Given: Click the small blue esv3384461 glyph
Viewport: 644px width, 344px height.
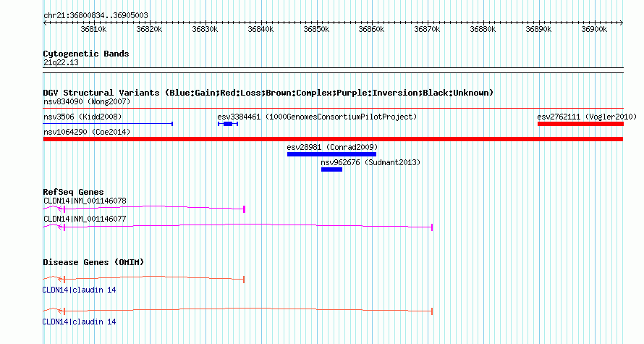Looking at the screenshot, I should tap(228, 124).
